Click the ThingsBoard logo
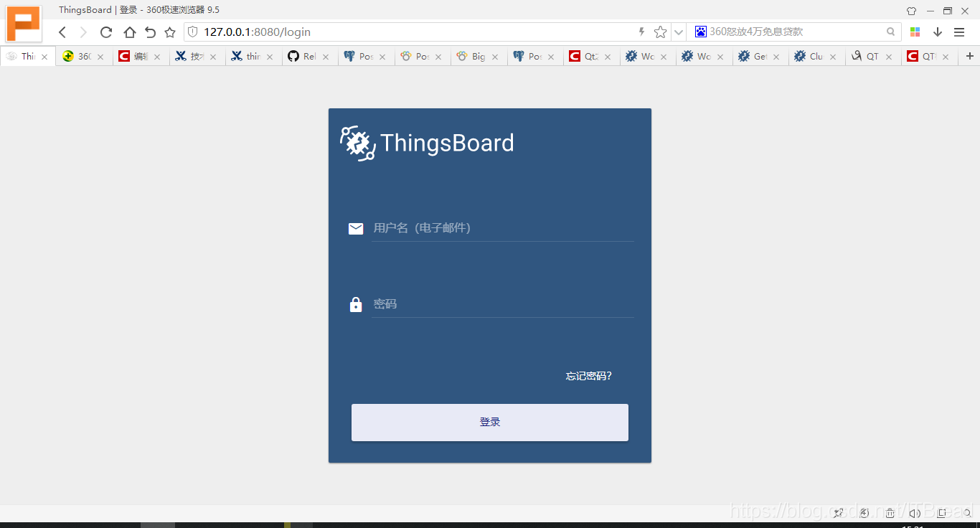Screen dimensions: 980x528 pos(427,143)
